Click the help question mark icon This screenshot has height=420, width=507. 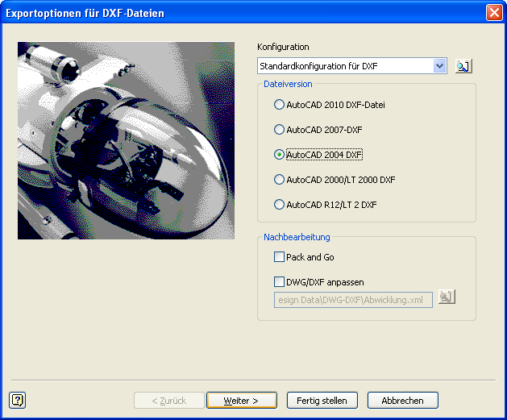[18, 401]
